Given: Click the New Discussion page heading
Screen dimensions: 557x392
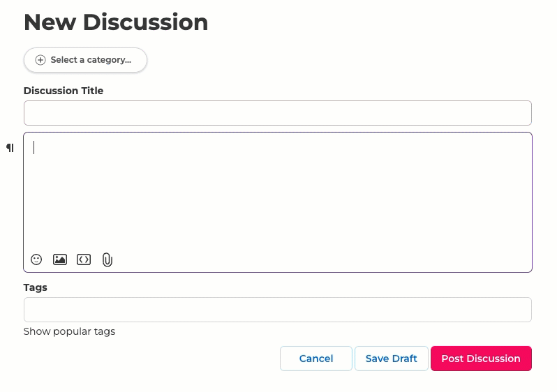Looking at the screenshot, I should coord(116,22).
